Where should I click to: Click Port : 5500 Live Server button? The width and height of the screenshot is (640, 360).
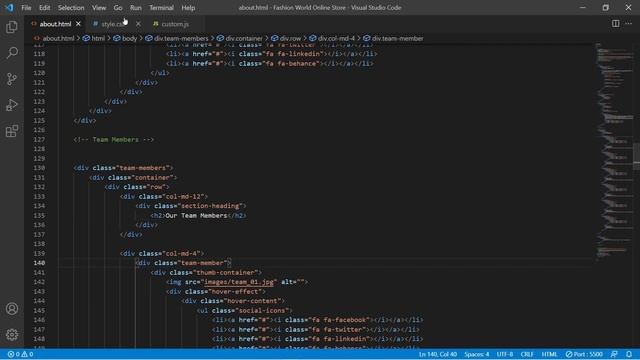[x=584, y=354]
